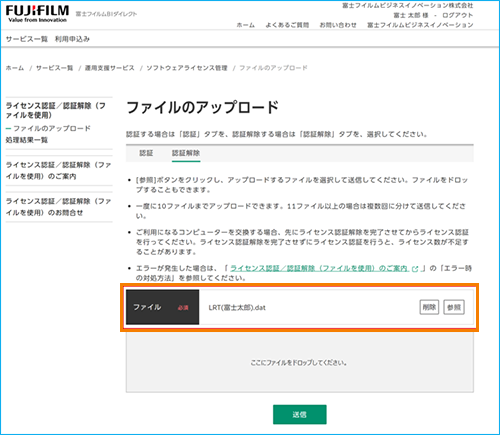
Task: Open よくあるご質問 in the top navigation
Action: click(x=287, y=25)
